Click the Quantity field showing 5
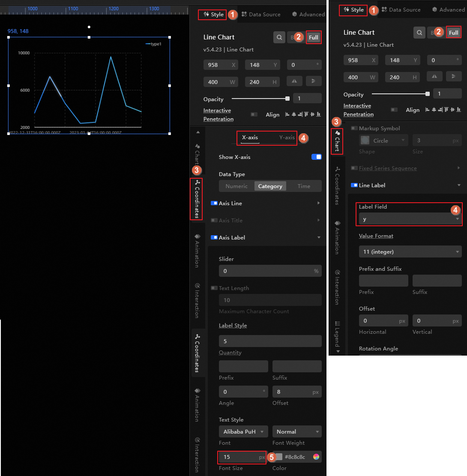This screenshot has height=476, width=467. coord(270,341)
